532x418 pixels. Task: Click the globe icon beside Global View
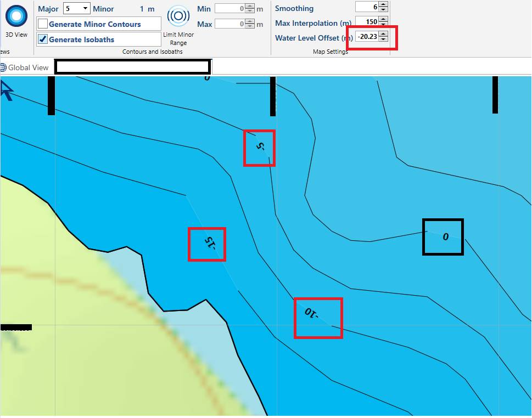[x=3, y=67]
